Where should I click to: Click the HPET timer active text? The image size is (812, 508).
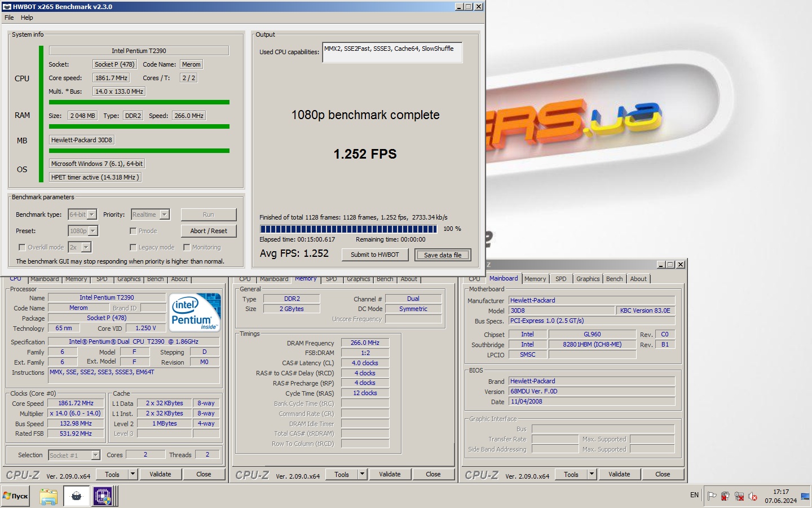95,177
